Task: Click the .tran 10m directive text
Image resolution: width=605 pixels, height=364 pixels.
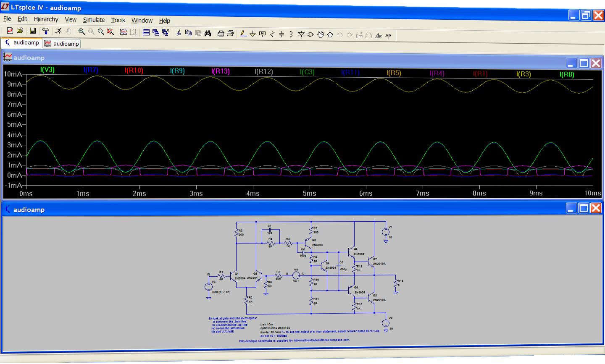Action: [266, 325]
